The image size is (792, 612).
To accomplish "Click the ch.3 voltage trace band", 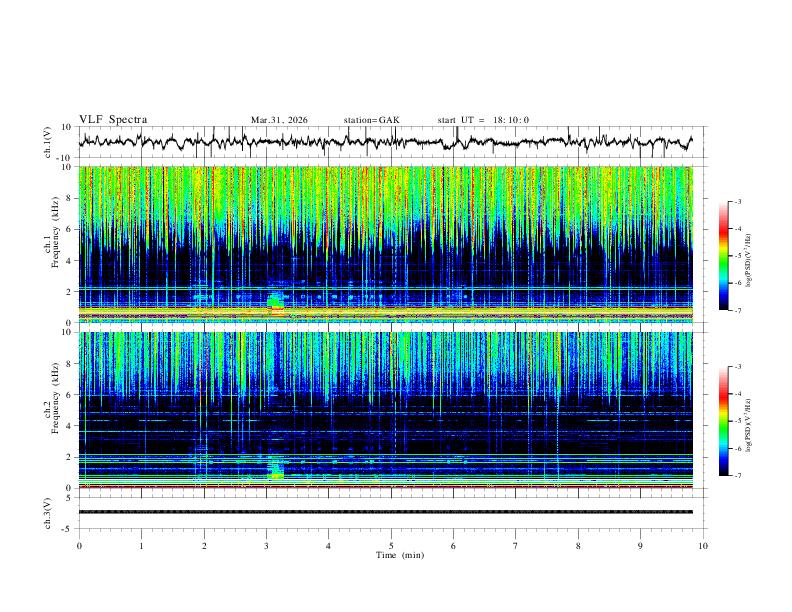I will tap(386, 512).
